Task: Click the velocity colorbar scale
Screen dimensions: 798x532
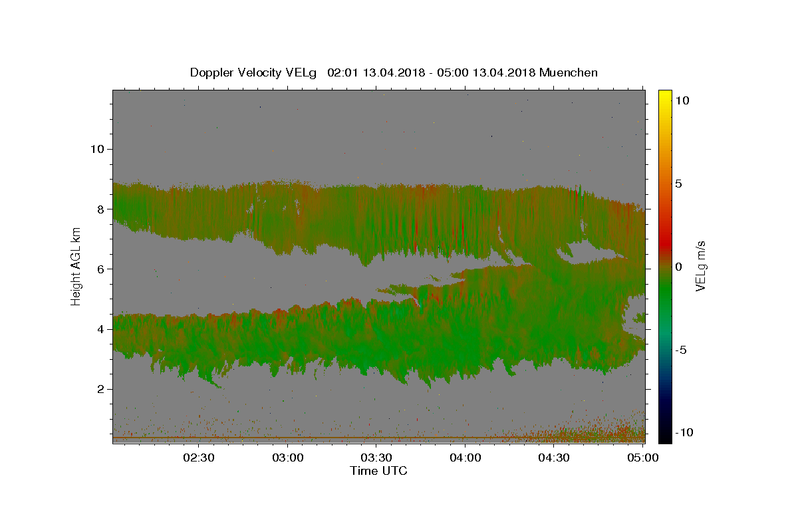Action: point(665,266)
